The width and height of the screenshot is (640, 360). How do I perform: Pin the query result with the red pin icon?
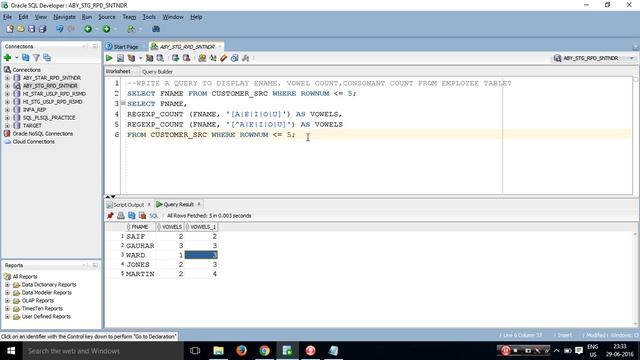point(110,216)
